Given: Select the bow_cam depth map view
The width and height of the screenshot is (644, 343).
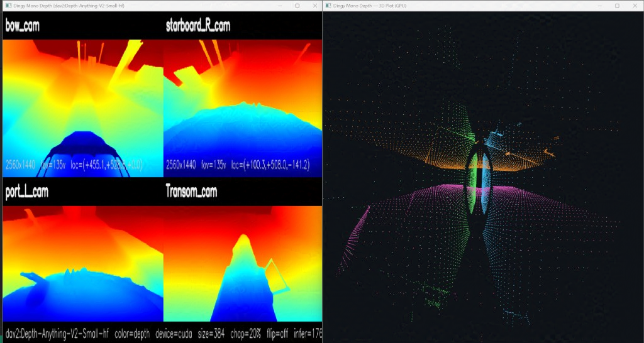Looking at the screenshot, I should click(x=83, y=108).
